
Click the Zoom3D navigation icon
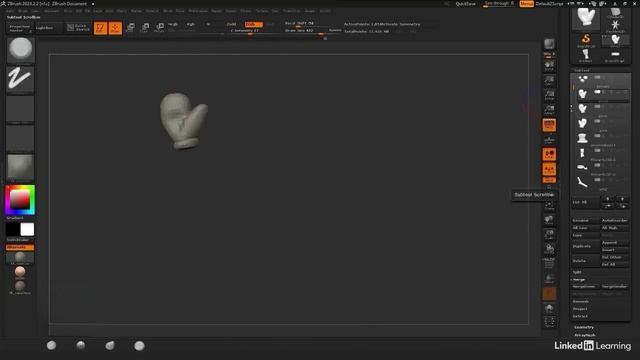click(x=549, y=235)
